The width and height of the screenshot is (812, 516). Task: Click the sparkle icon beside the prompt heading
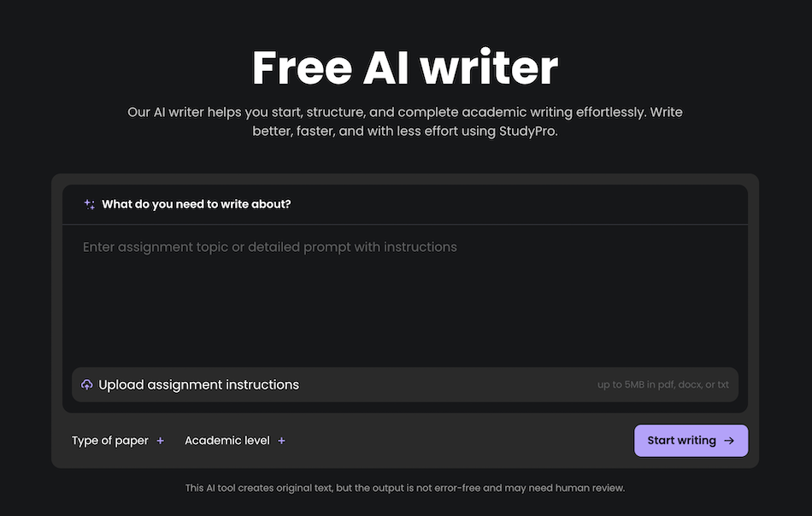click(x=89, y=204)
